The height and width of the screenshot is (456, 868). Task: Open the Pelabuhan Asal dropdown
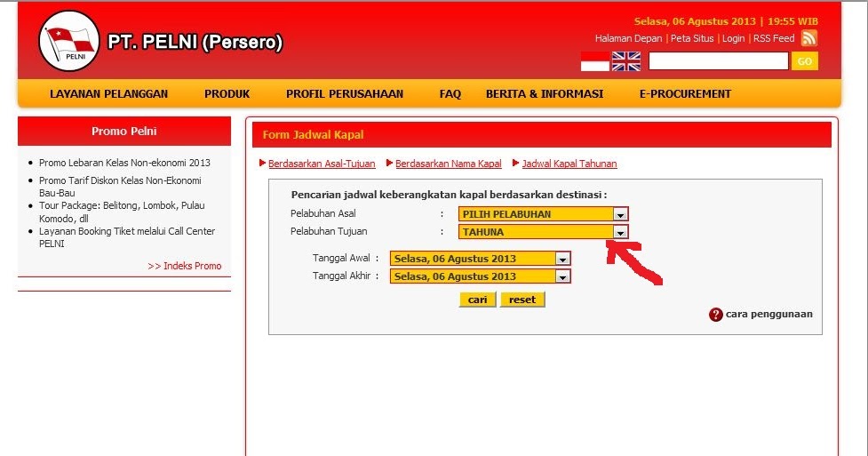[543, 214]
